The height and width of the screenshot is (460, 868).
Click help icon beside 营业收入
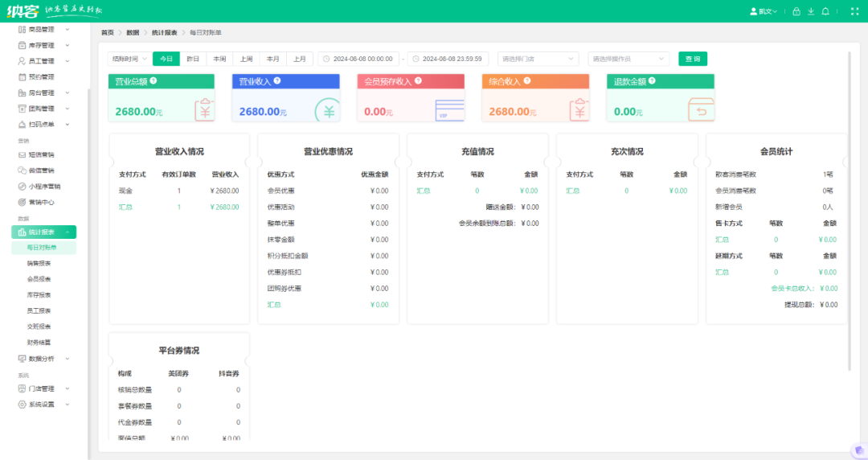pos(277,81)
